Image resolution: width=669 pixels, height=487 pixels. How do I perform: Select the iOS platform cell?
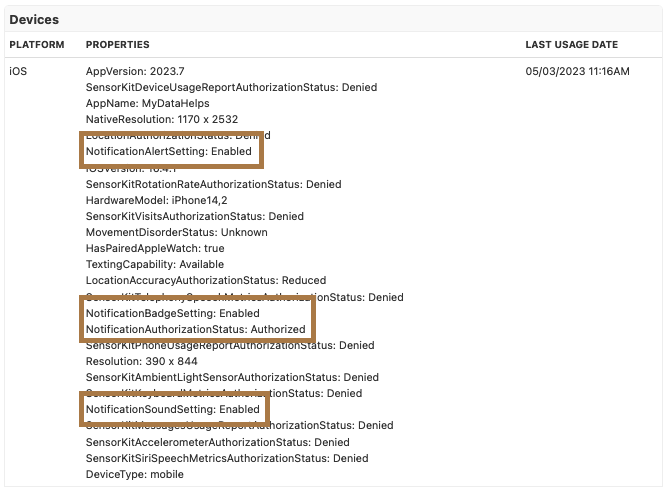click(x=19, y=71)
